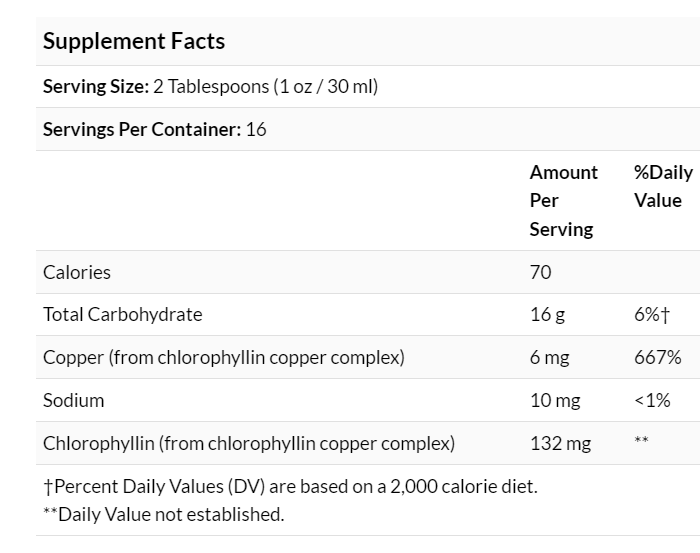Click the Servings Per Container label
This screenshot has height=553, width=700.
point(141,129)
